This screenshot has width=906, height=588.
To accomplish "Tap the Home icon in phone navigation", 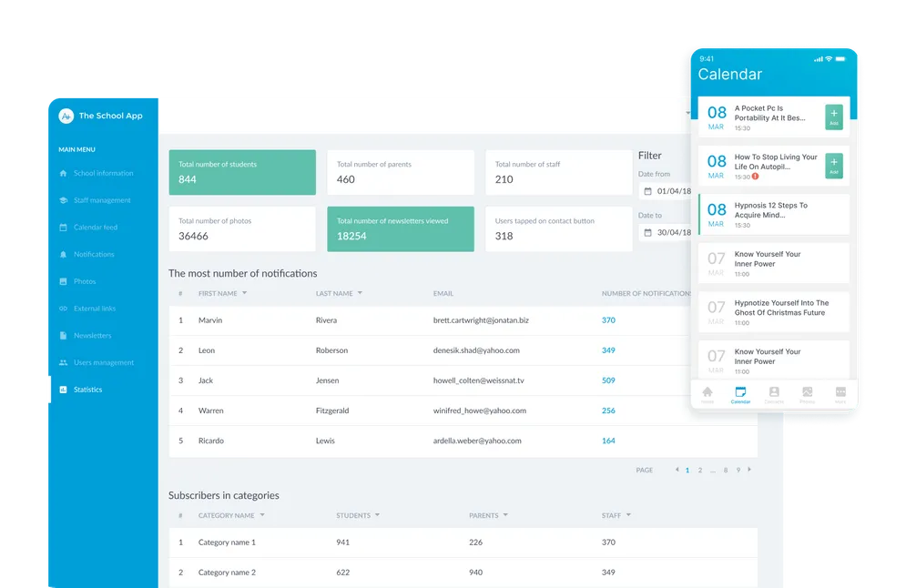I will [x=707, y=393].
